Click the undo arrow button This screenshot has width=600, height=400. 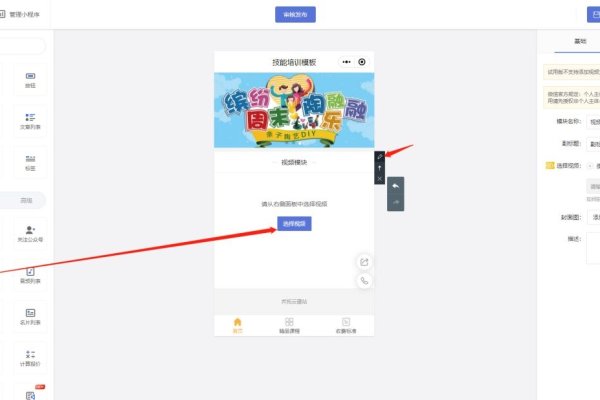coord(395,186)
